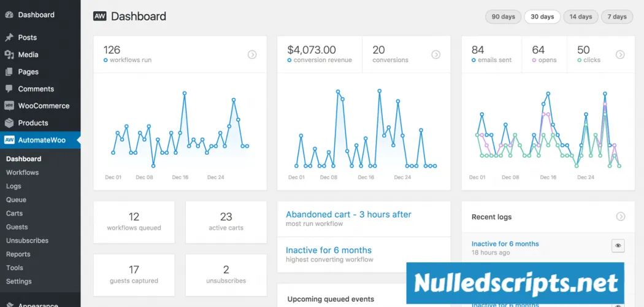Click the Comments speech bubble icon
Viewport: 644px width, 307px height.
(x=9, y=89)
